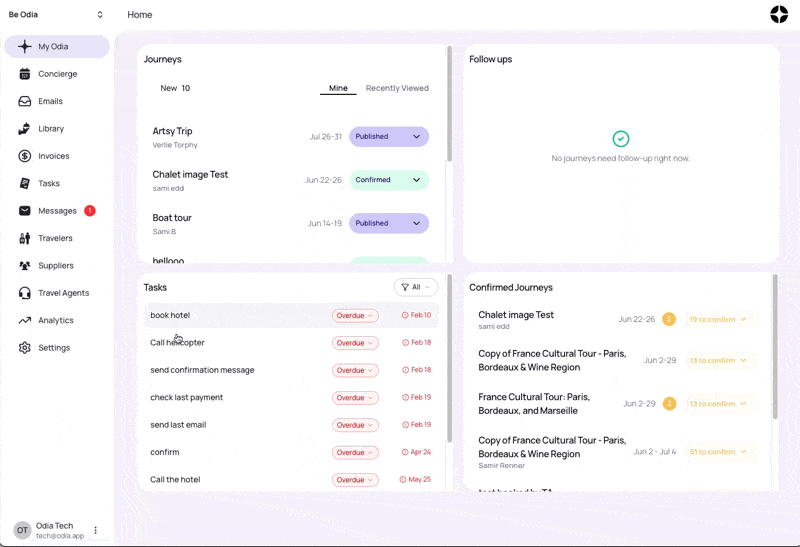The image size is (800, 547).
Task: Select the Call the hotel task
Action: point(175,480)
